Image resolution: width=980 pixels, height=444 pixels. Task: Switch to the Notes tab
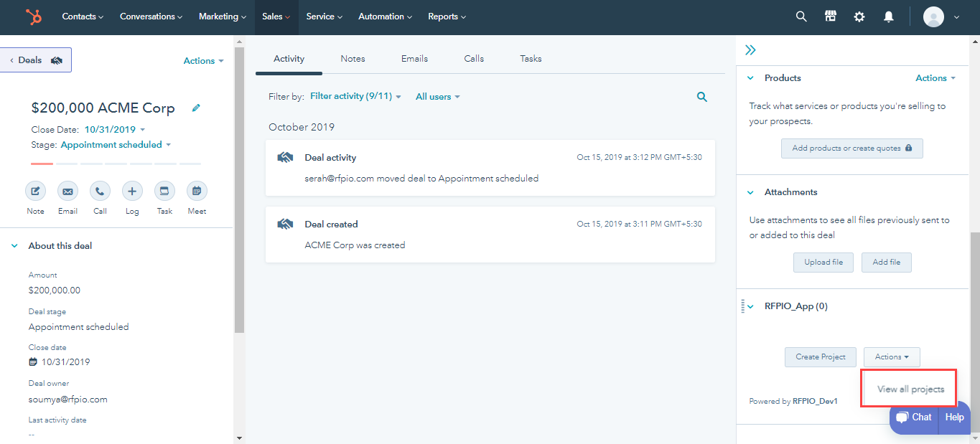pos(353,59)
